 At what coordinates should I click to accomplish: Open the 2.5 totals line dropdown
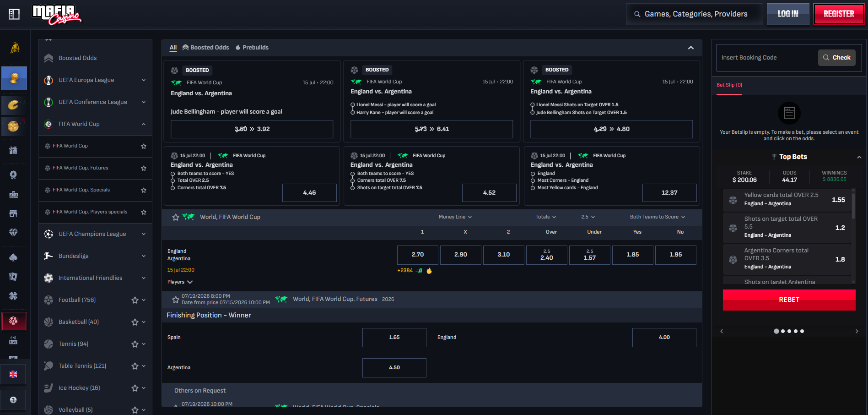point(588,217)
